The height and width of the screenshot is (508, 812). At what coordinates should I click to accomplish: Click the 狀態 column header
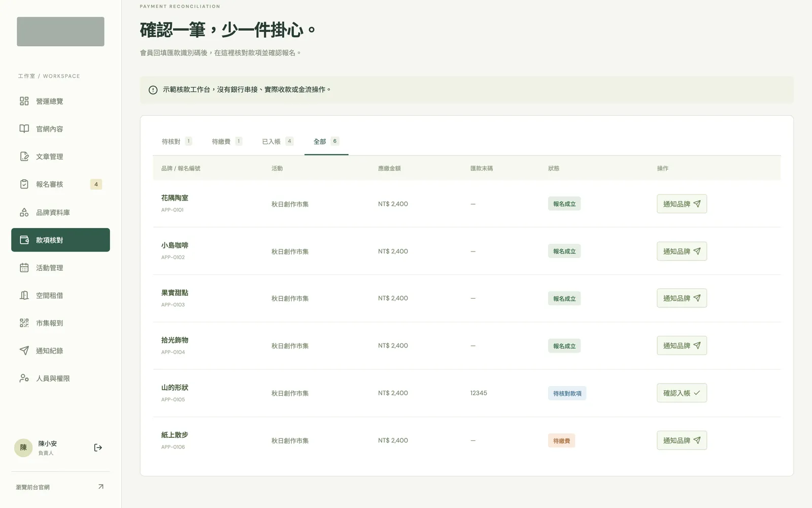pos(554,168)
